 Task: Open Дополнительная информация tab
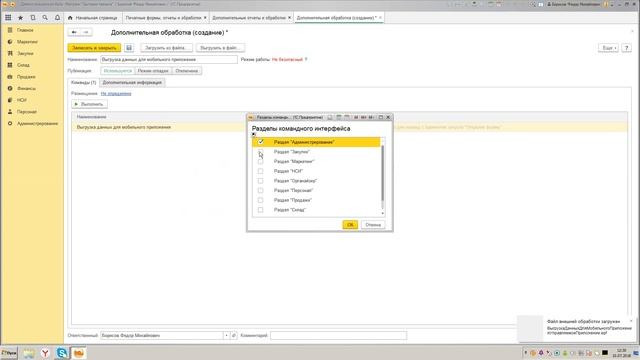coord(132,82)
